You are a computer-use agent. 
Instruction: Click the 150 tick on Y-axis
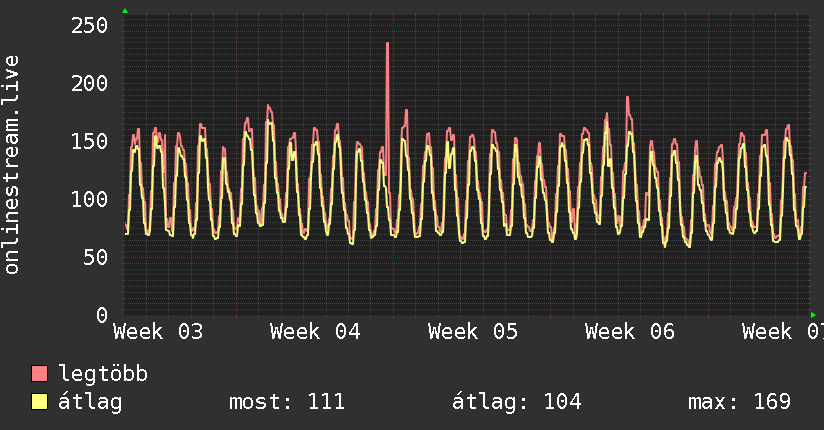(88, 141)
